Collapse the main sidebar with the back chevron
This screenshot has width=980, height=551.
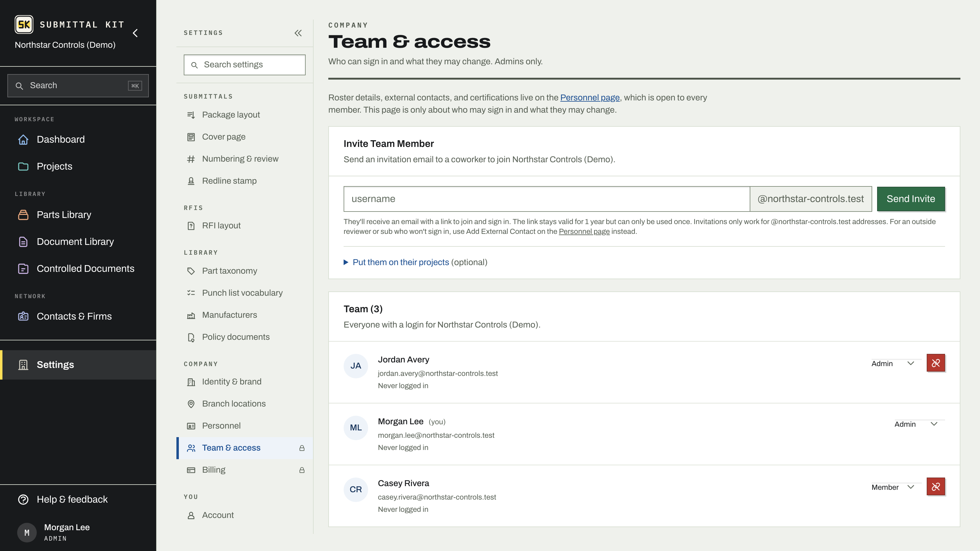[x=135, y=33]
